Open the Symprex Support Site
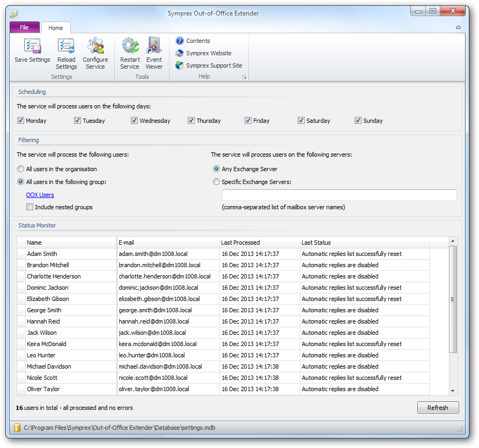The image size is (479, 448). click(209, 65)
